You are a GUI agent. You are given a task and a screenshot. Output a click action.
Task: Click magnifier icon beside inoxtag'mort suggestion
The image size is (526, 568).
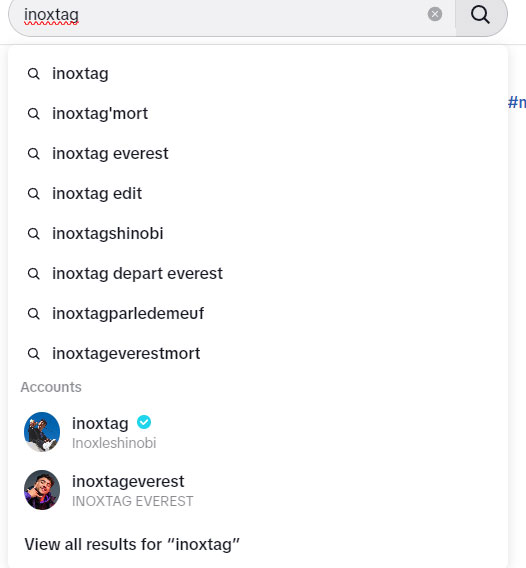click(34, 114)
